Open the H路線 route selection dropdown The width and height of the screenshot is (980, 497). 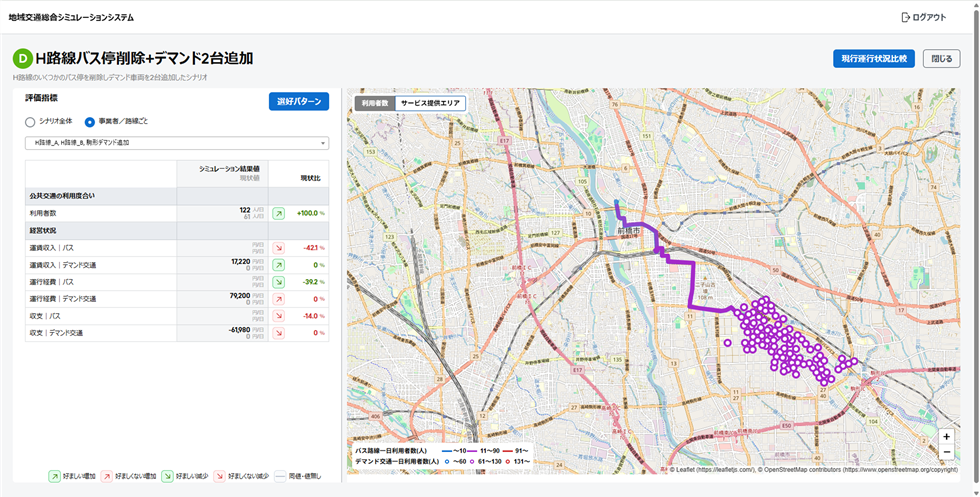[x=177, y=143]
